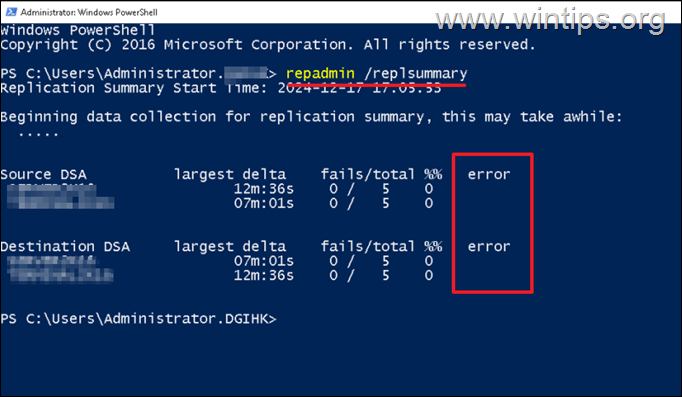
Task: Click the Copyright (C) 2016 Microsoft line
Action: pyautogui.click(x=267, y=45)
